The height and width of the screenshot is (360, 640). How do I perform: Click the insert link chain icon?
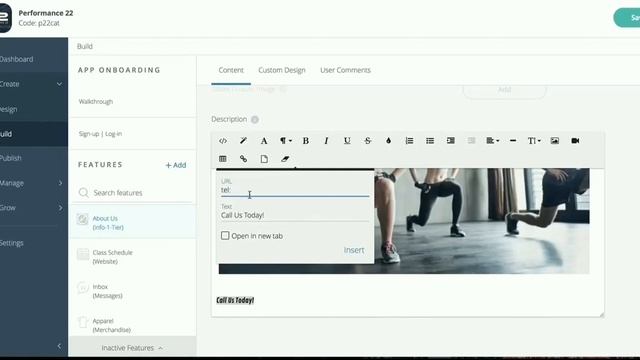[243, 159]
